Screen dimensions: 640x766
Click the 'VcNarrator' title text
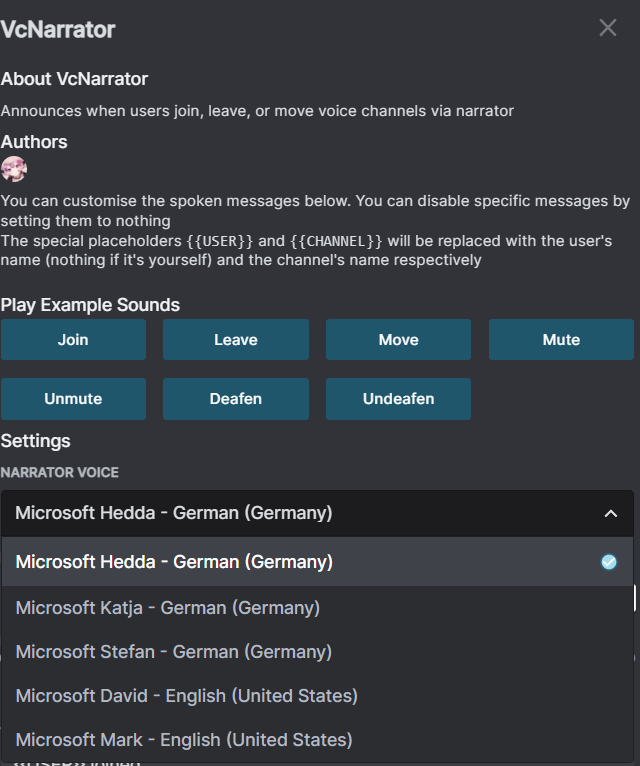(58, 30)
